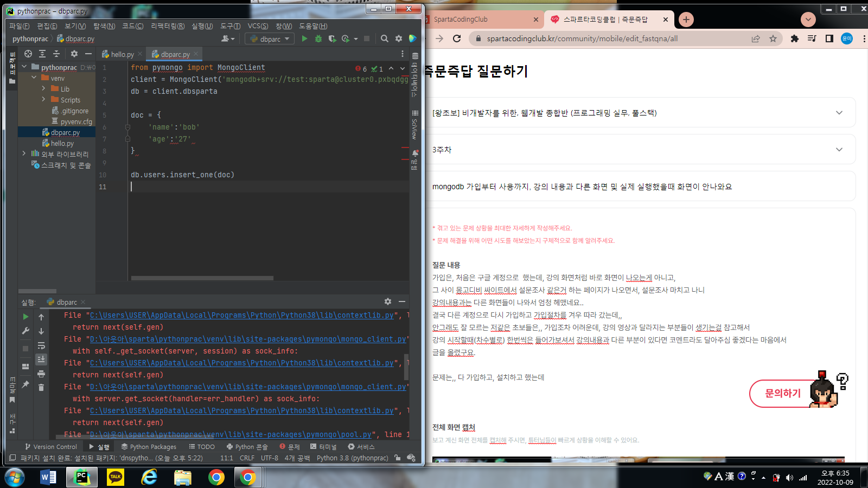Open KakaoTalk from the Windows taskbar
Viewport: 868px width, 488px height.
tap(116, 477)
